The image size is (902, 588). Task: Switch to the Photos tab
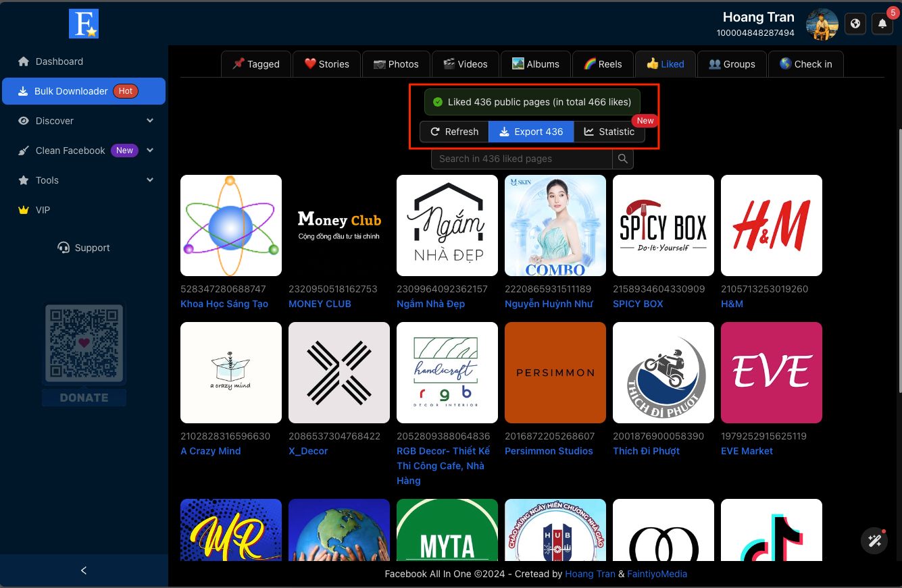click(x=396, y=64)
